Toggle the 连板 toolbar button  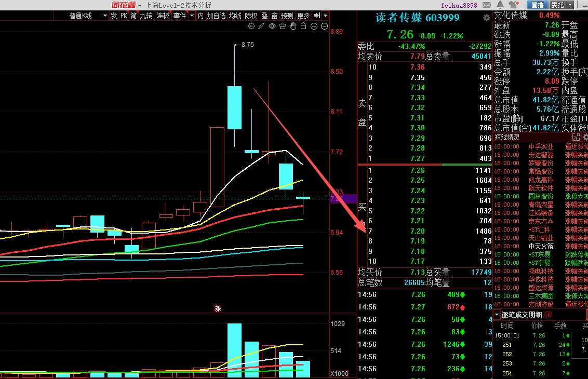coord(163,16)
